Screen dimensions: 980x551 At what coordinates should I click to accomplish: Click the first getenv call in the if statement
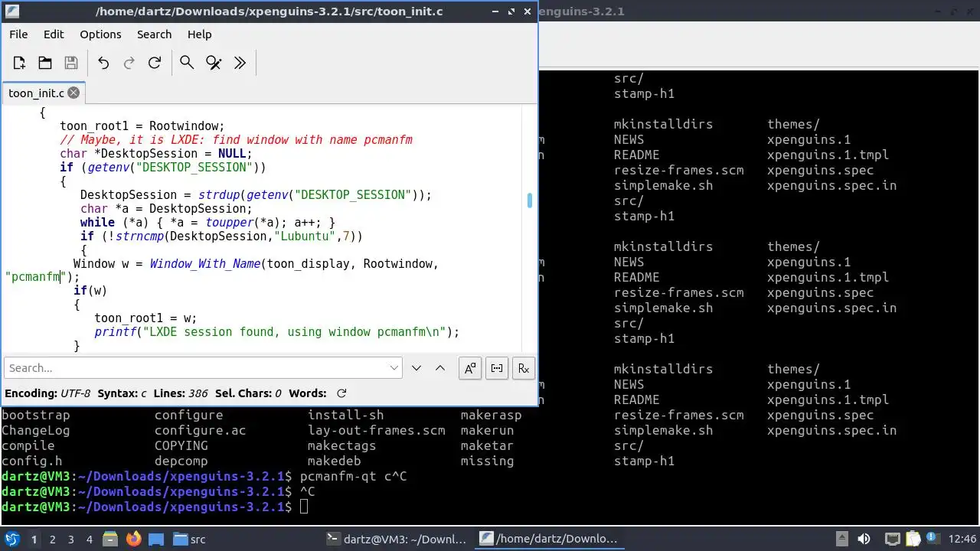[x=108, y=168]
